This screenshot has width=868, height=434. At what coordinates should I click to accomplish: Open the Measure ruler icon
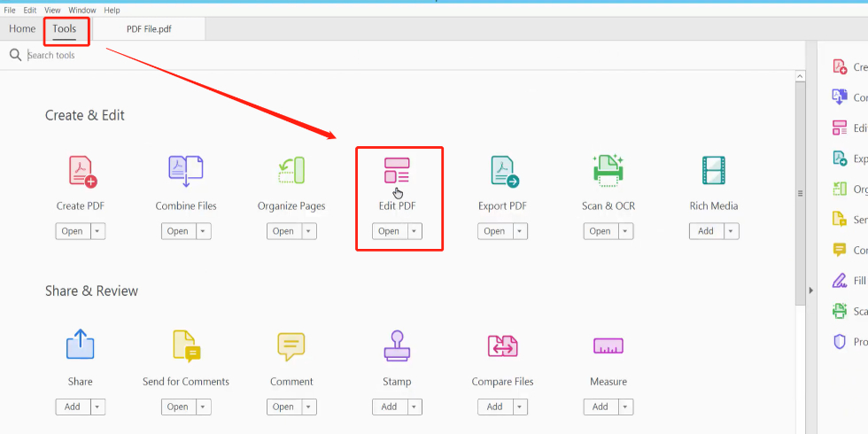[608, 345]
